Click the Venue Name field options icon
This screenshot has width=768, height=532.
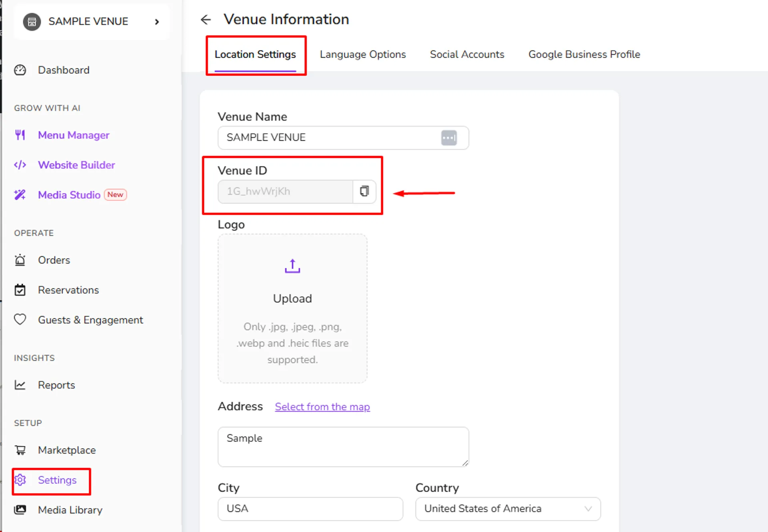click(x=449, y=138)
